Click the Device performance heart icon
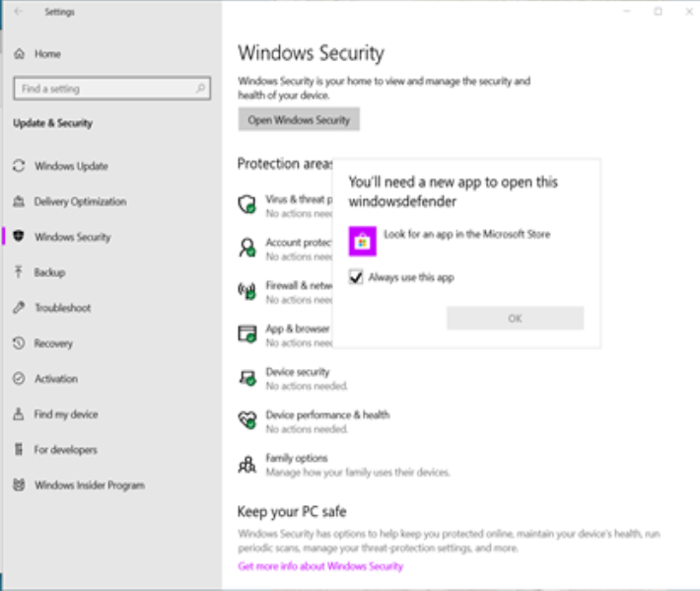700x591 pixels. click(246, 420)
